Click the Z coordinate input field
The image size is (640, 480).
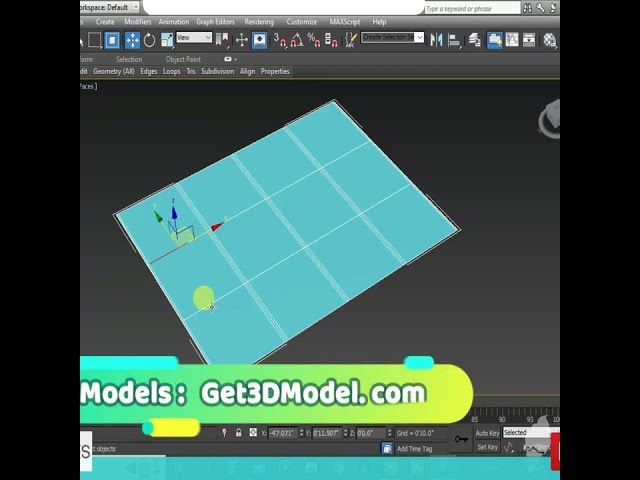pyautogui.click(x=371, y=433)
